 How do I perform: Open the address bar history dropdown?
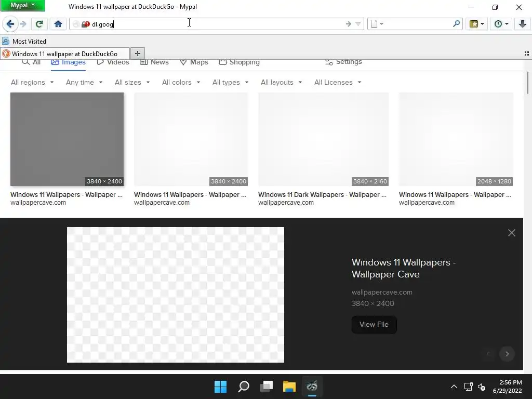(x=358, y=24)
